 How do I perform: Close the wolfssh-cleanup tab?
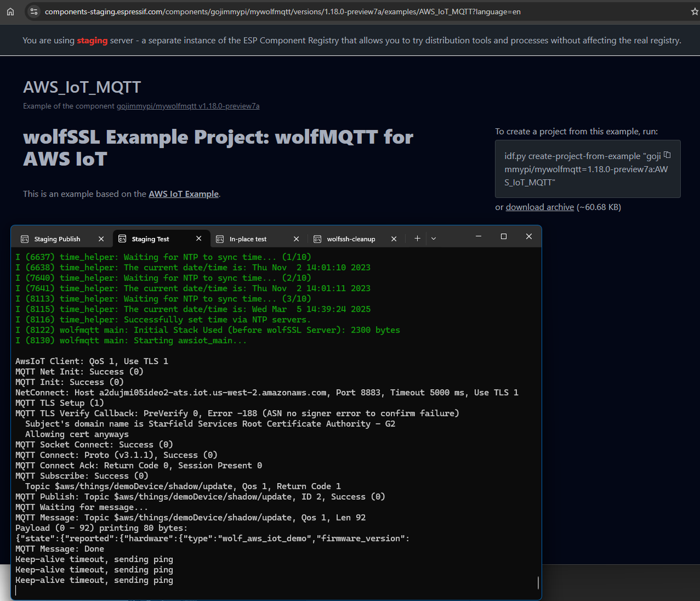(x=394, y=239)
